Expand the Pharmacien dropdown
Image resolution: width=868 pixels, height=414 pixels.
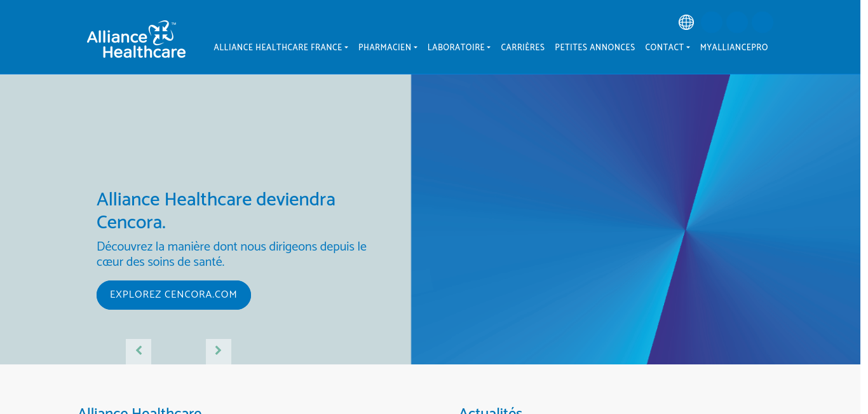coord(388,48)
